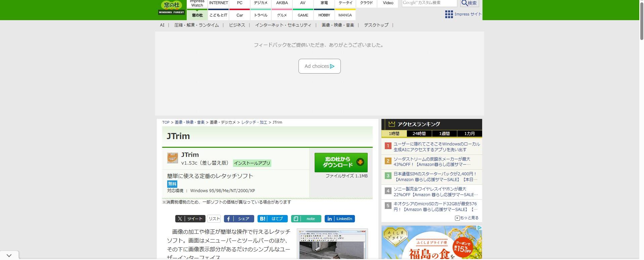The height and width of the screenshot is (260, 644).
Task: Click the advertisement info icon on Fukushima banner
Action: [x=479, y=228]
